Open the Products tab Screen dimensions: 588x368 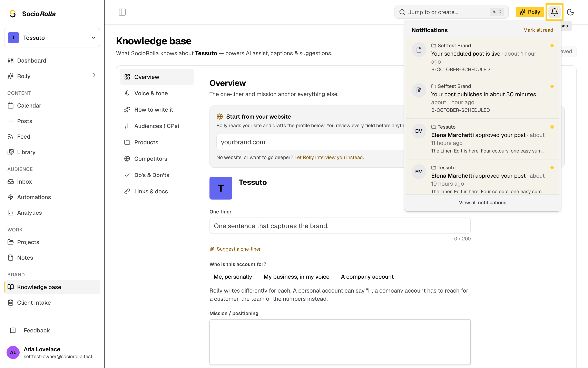coord(157,142)
